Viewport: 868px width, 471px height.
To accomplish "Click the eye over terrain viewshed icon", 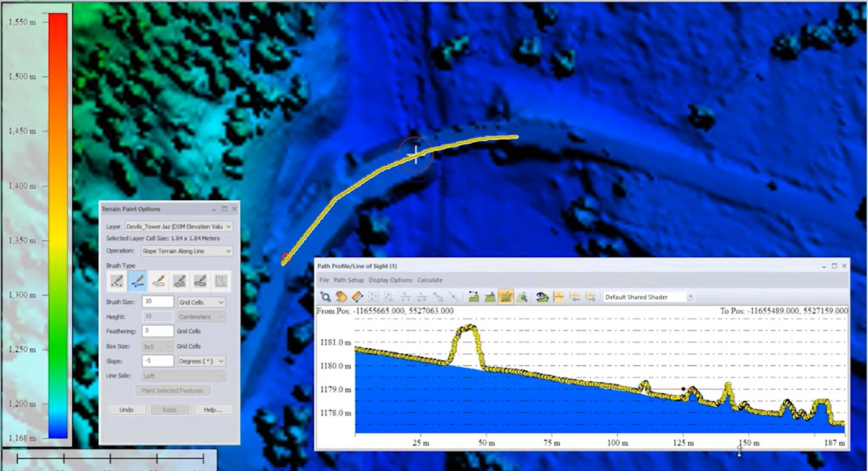I will coord(542,297).
